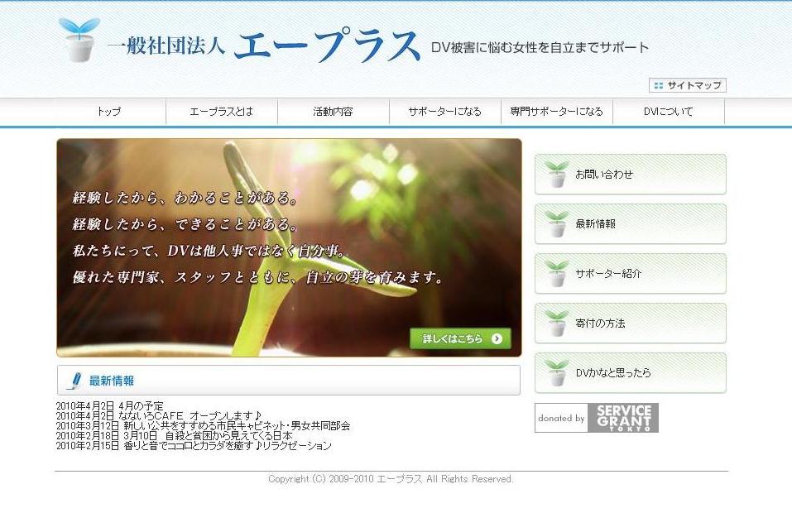Click the sitemap grid icon
The image size is (792, 532).
[659, 85]
